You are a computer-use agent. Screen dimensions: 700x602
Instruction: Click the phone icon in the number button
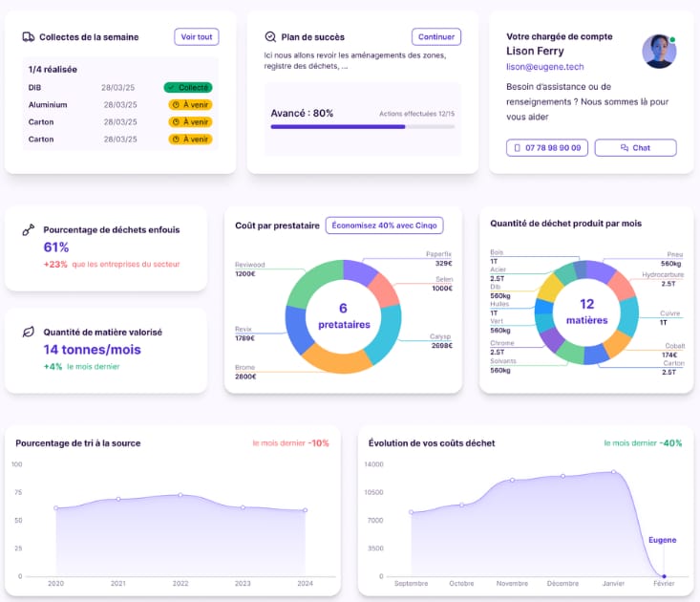pos(518,148)
